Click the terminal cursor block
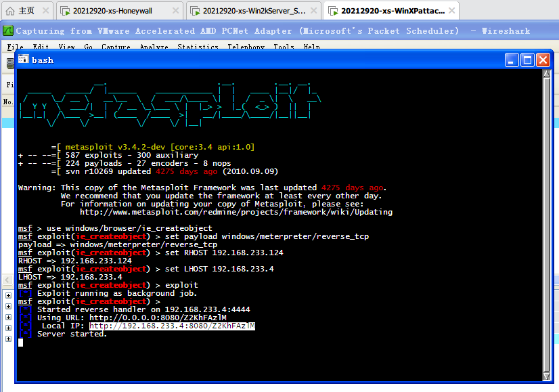Screen dimensions: 559x392 pos(21,343)
